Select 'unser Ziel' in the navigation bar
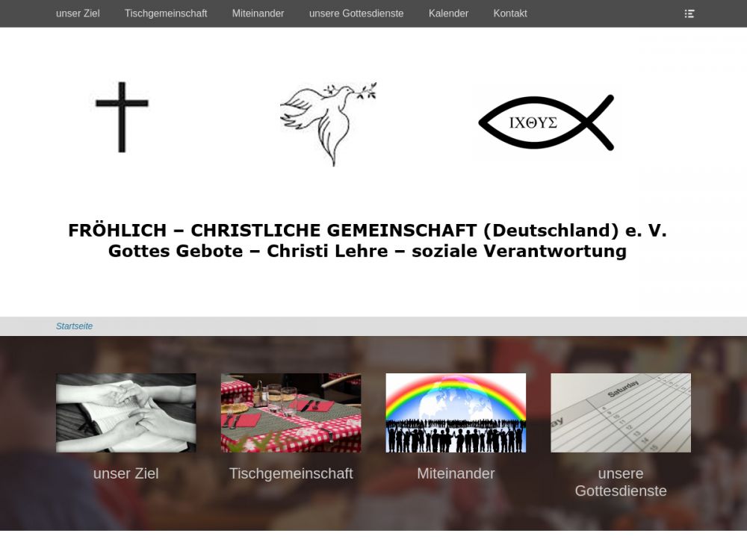 coord(78,13)
